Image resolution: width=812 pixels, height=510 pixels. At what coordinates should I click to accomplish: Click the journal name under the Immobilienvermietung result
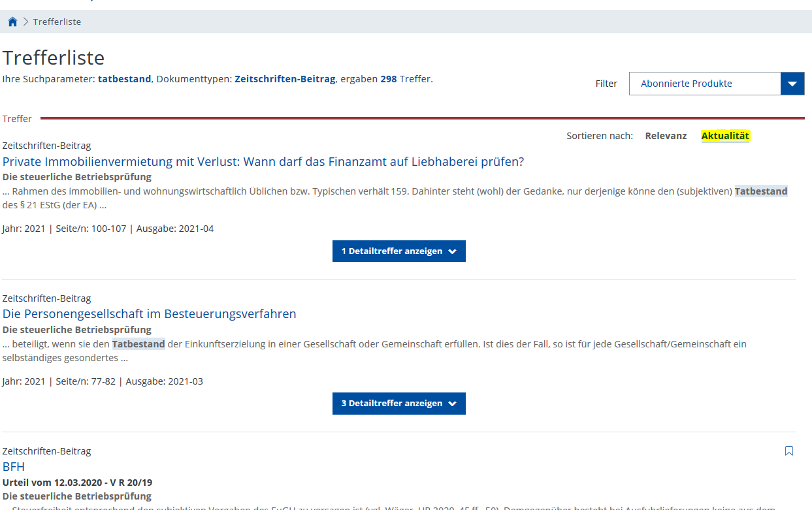tap(77, 177)
